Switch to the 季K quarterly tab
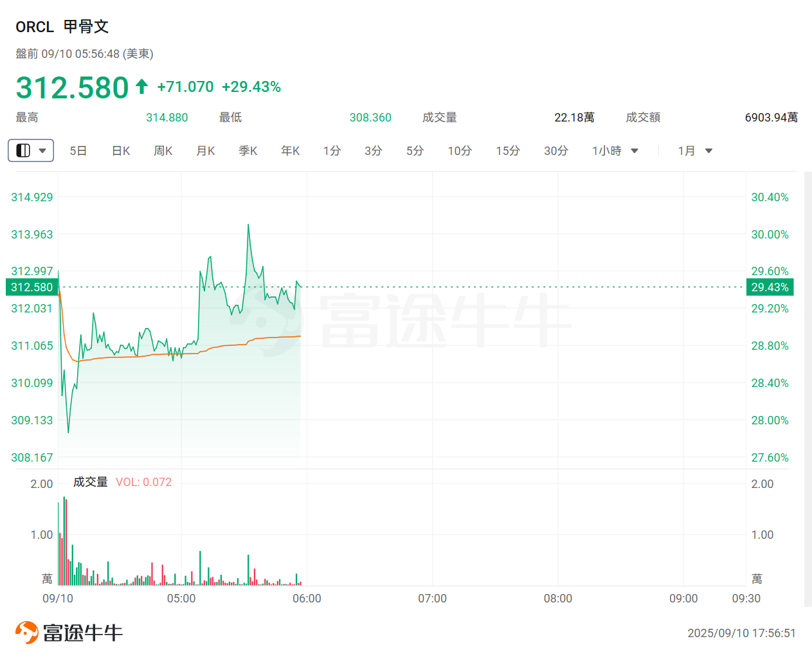This screenshot has width=812, height=659. pos(248,150)
